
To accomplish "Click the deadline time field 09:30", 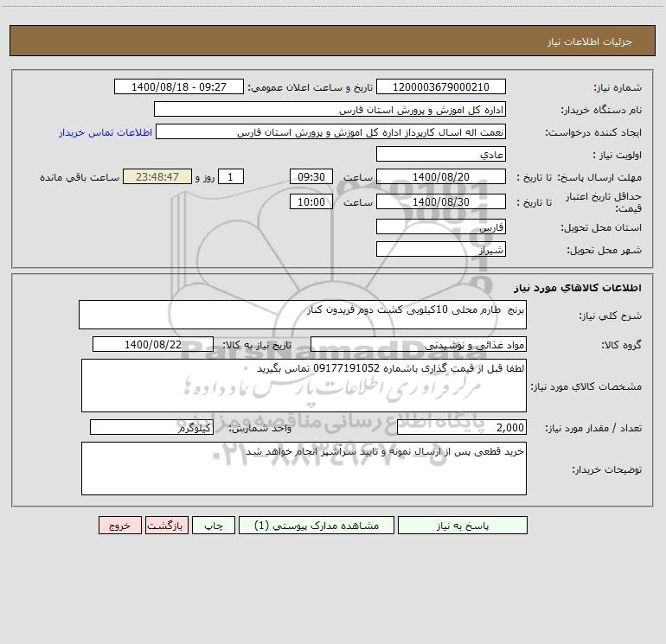I will click(311, 176).
